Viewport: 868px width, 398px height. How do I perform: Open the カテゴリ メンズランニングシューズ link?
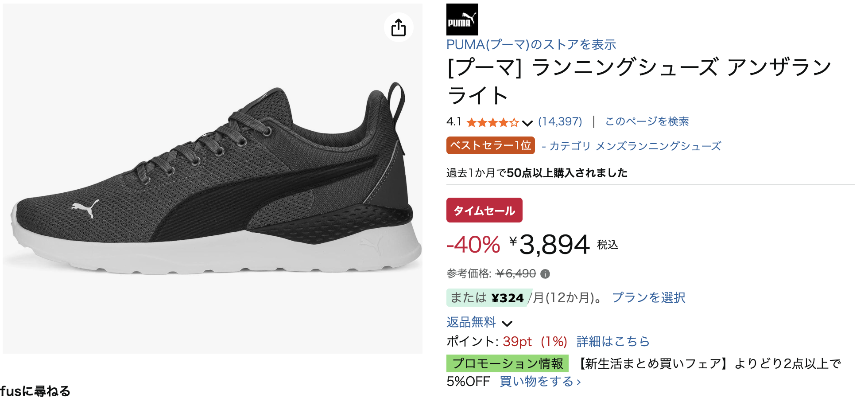pos(635,146)
